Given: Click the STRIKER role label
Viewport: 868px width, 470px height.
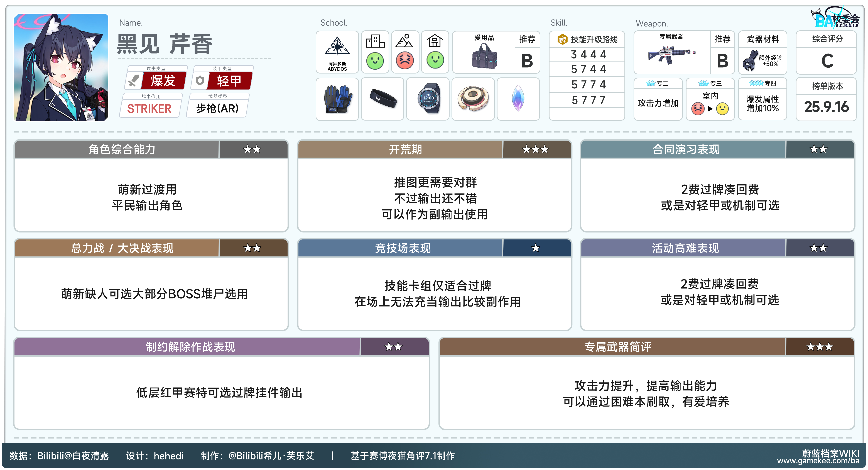Looking at the screenshot, I should (x=149, y=109).
